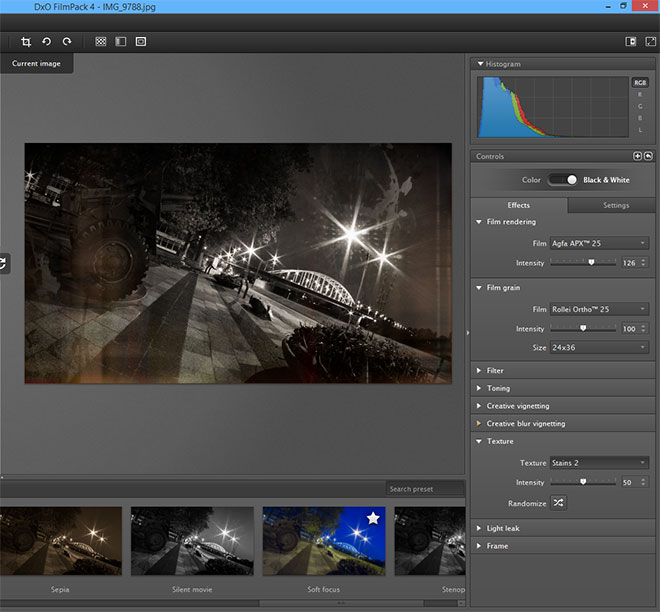The height and width of the screenshot is (612, 660).
Task: Select the RGB histogram channel
Action: coord(640,82)
